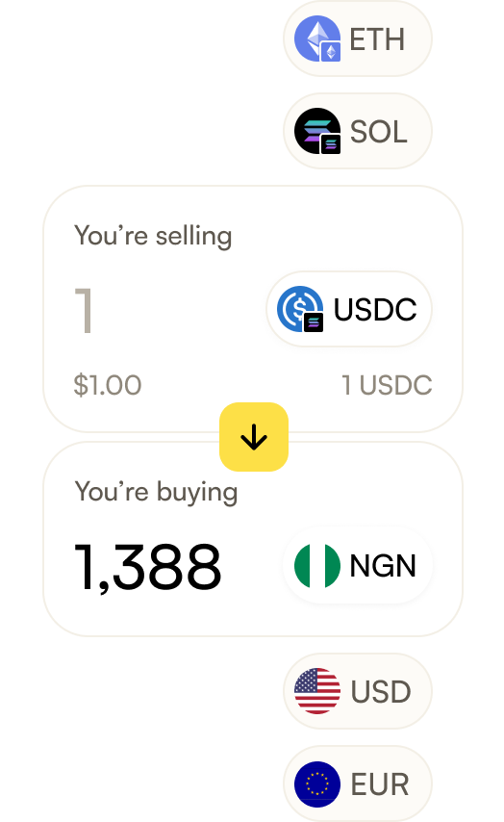Click the Solana logo icon
This screenshot has height=822, width=504.
click(x=317, y=131)
